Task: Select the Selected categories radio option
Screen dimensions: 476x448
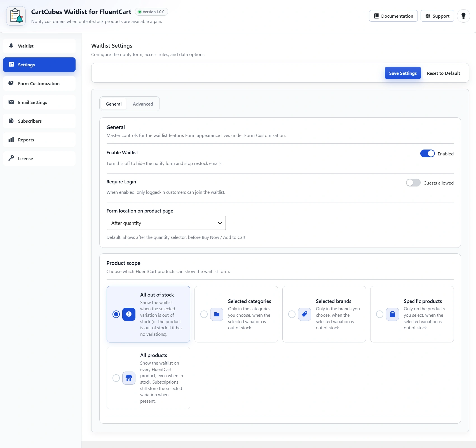Action: click(x=204, y=314)
